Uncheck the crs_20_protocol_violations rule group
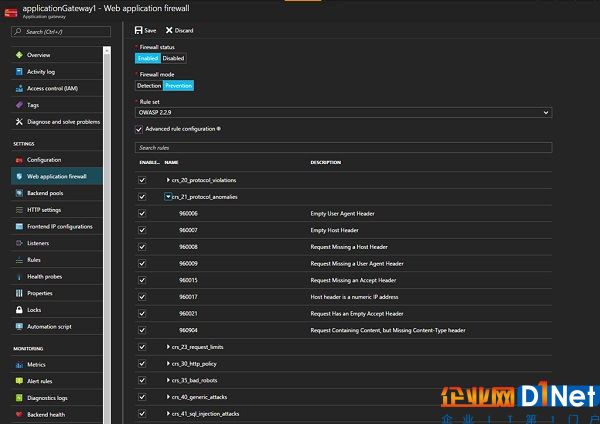This screenshot has height=424, width=600. pos(142,180)
